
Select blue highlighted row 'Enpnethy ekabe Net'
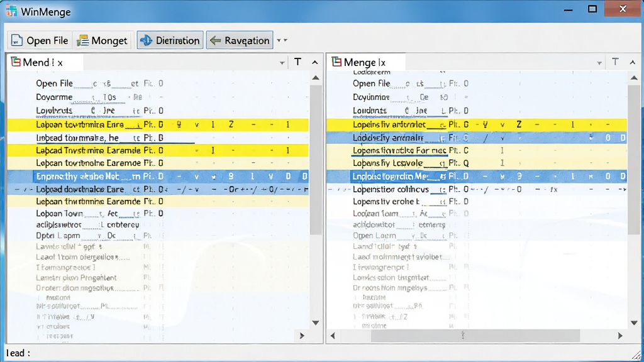(158, 177)
